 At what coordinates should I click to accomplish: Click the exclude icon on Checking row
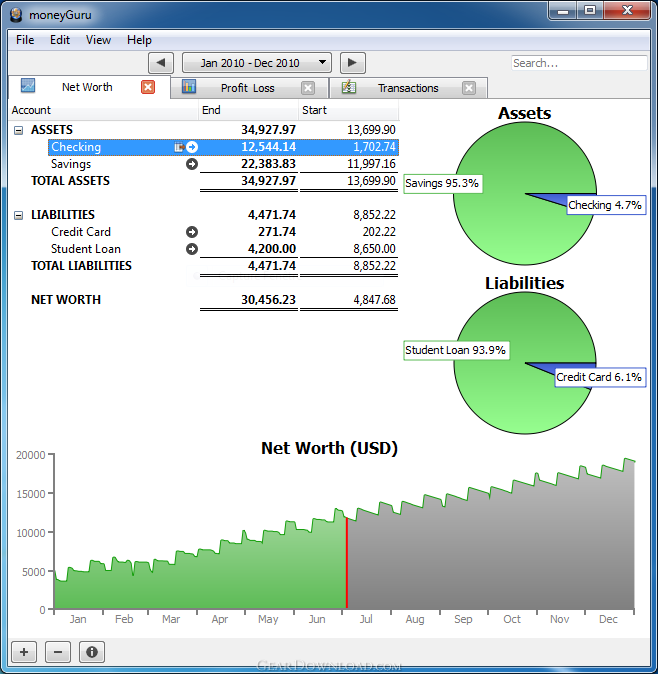179,147
